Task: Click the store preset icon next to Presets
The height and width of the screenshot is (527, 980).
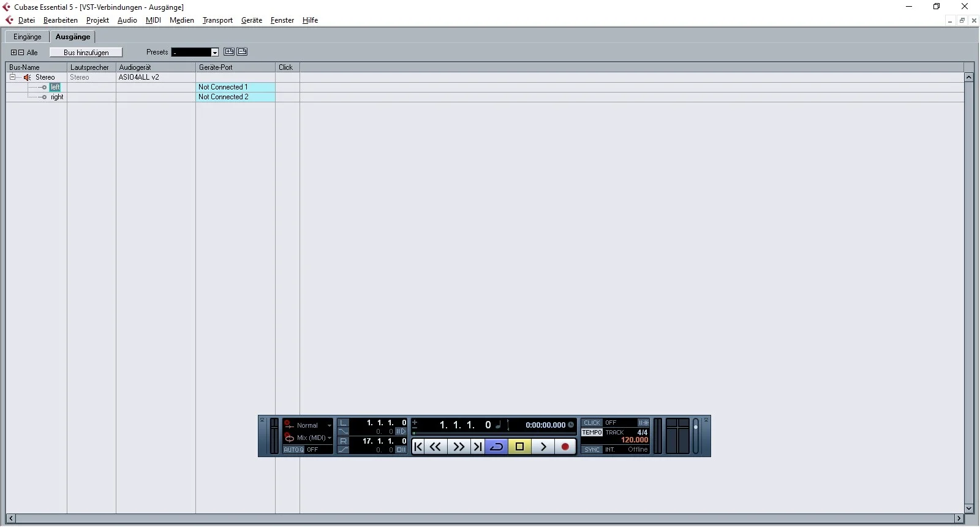Action: pos(229,52)
